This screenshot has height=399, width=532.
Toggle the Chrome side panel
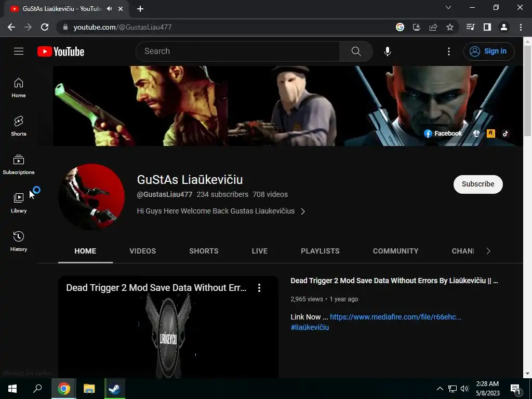click(487, 27)
